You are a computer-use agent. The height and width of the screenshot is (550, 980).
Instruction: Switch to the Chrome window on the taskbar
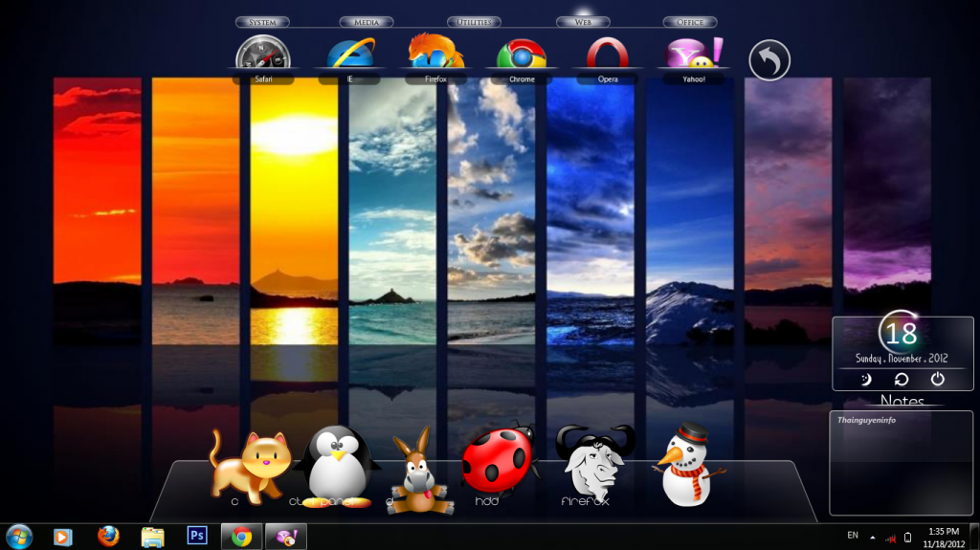tap(241, 537)
